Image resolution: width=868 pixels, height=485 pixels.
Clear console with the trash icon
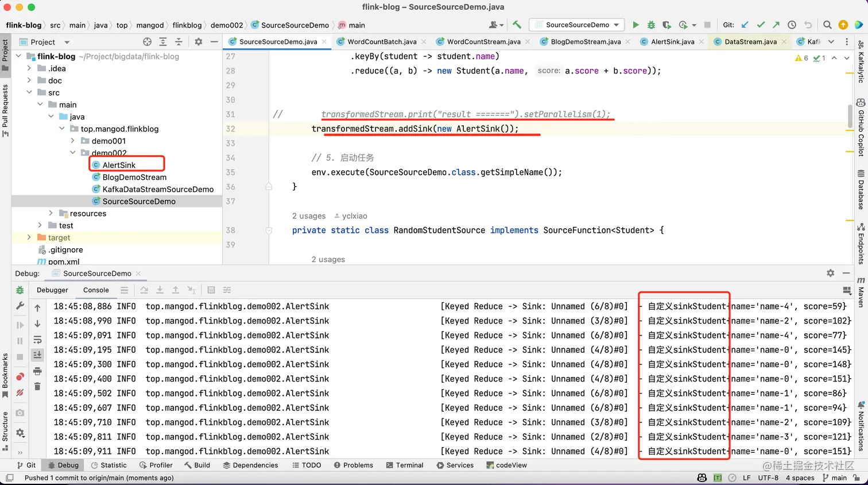tap(37, 386)
